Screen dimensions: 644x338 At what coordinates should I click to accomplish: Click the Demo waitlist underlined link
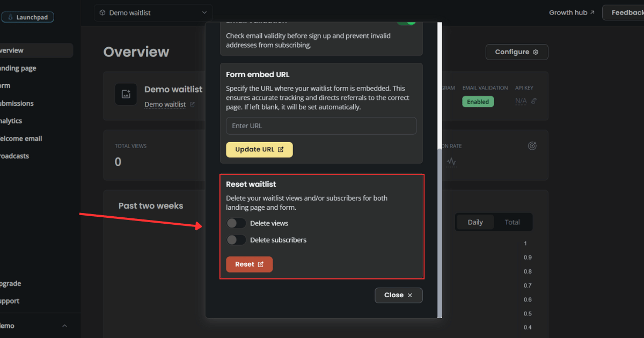(165, 104)
